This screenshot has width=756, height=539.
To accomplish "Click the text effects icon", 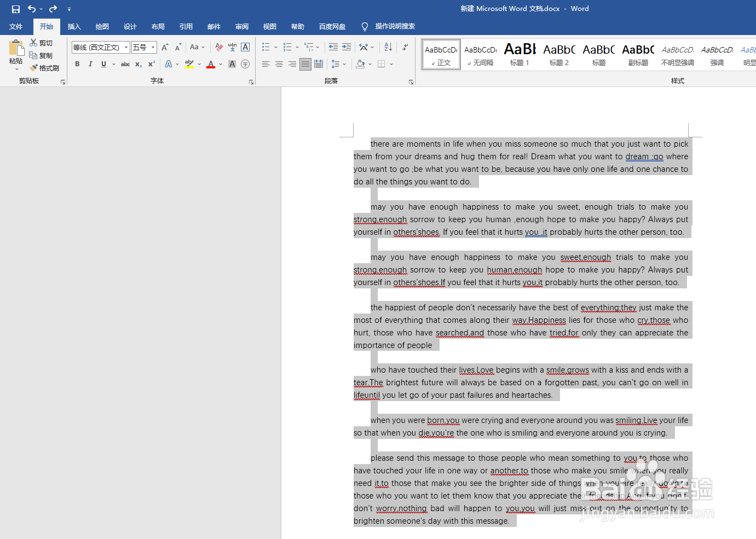I will 169,64.
